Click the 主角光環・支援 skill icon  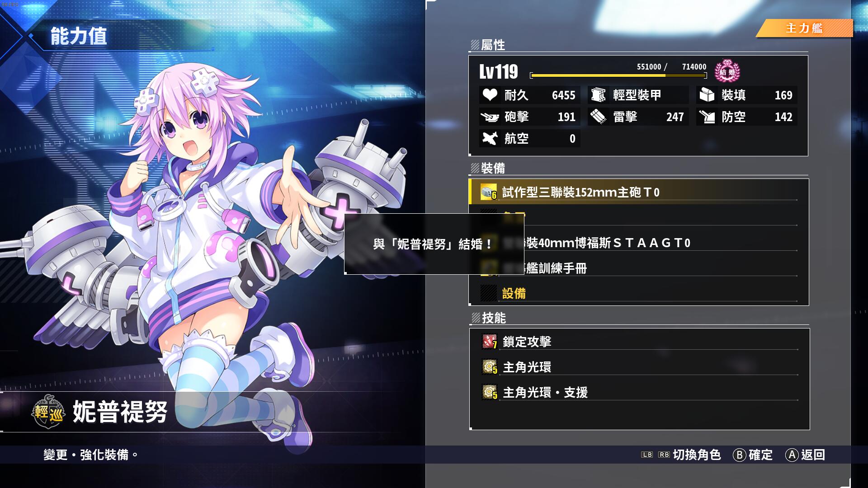(x=489, y=392)
